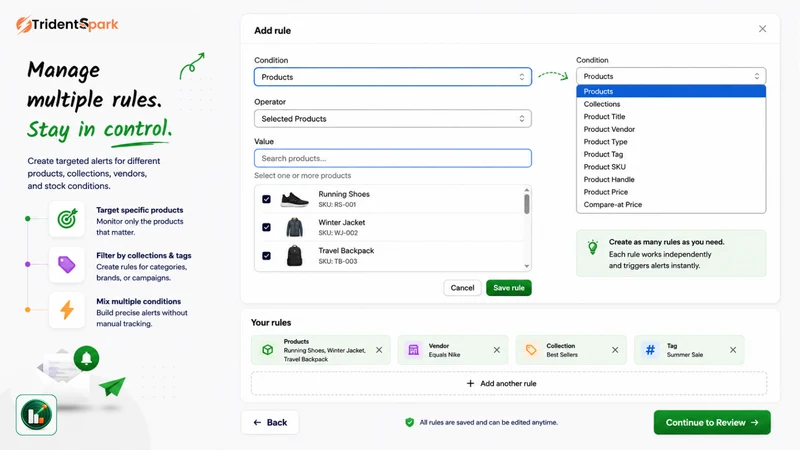
Task: Click the product list scroll up arrow
Action: tap(527, 190)
